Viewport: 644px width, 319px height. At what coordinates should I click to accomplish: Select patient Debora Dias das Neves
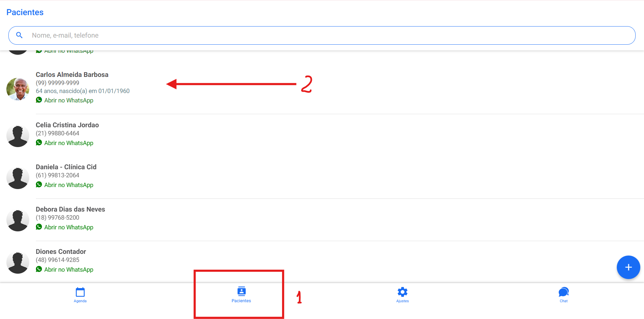pos(322,220)
